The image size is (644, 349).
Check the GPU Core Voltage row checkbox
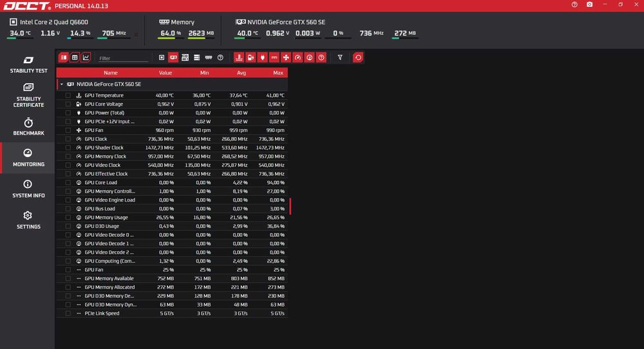pyautogui.click(x=68, y=104)
